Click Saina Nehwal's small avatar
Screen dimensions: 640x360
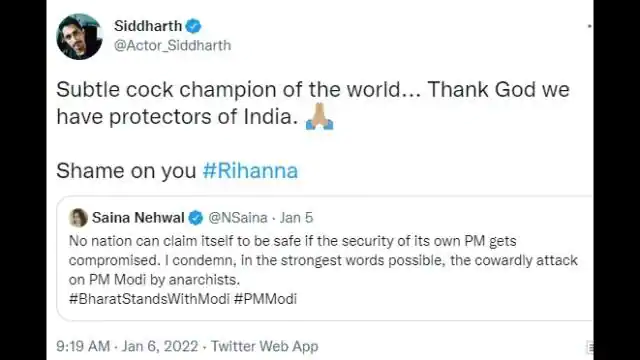click(78, 218)
